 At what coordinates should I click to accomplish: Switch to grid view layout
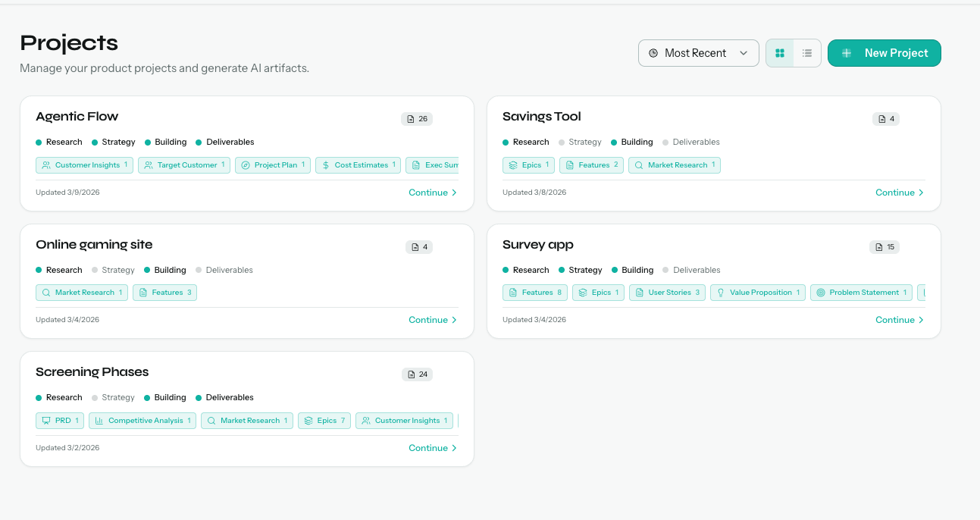pyautogui.click(x=780, y=52)
